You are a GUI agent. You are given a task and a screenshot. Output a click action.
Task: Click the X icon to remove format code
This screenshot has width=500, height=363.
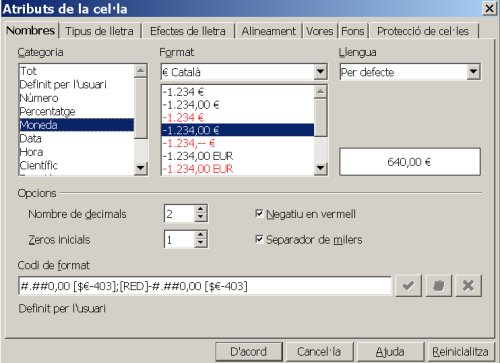pos(468,286)
